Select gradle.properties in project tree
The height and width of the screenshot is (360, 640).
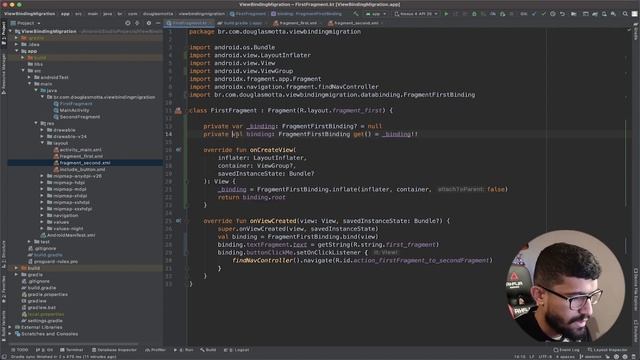pos(47,294)
